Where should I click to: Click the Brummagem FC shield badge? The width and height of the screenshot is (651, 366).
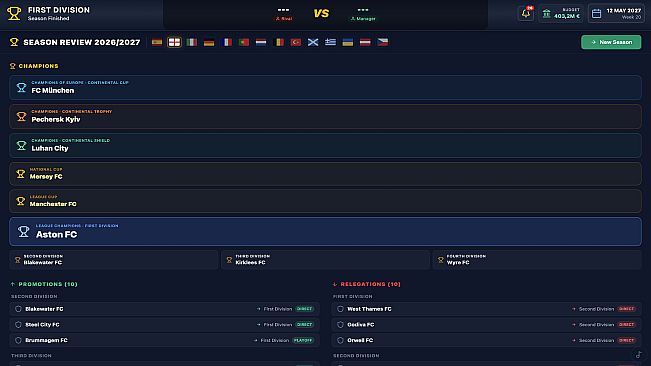pos(18,340)
